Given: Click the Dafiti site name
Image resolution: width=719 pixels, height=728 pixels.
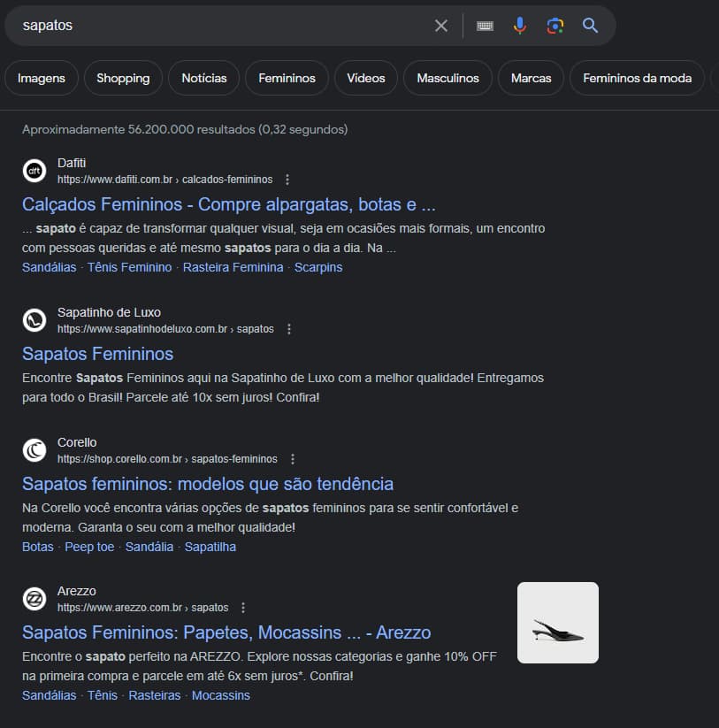Looking at the screenshot, I should (72, 164).
